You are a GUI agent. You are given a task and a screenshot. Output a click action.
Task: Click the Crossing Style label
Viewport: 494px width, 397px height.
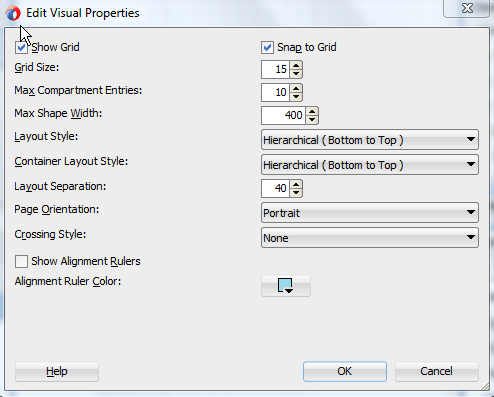[50, 234]
